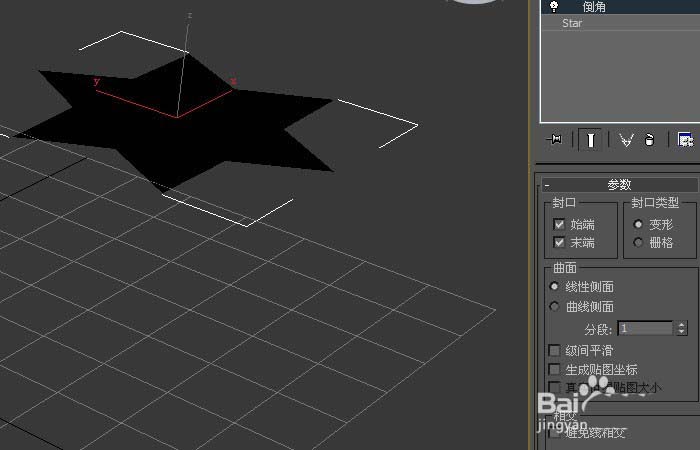Screen dimensions: 700x450
Task: Open Configure Modifier Sets icon
Action: pyautogui.click(x=685, y=140)
